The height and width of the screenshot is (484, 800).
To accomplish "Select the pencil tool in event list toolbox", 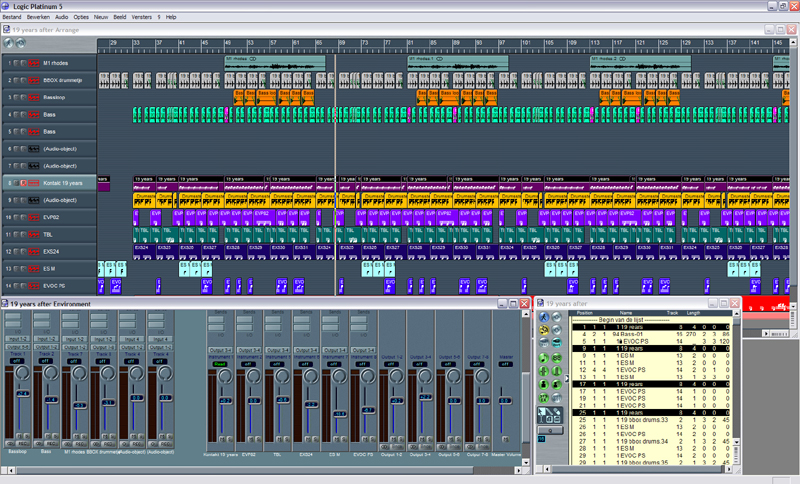I will click(x=550, y=411).
